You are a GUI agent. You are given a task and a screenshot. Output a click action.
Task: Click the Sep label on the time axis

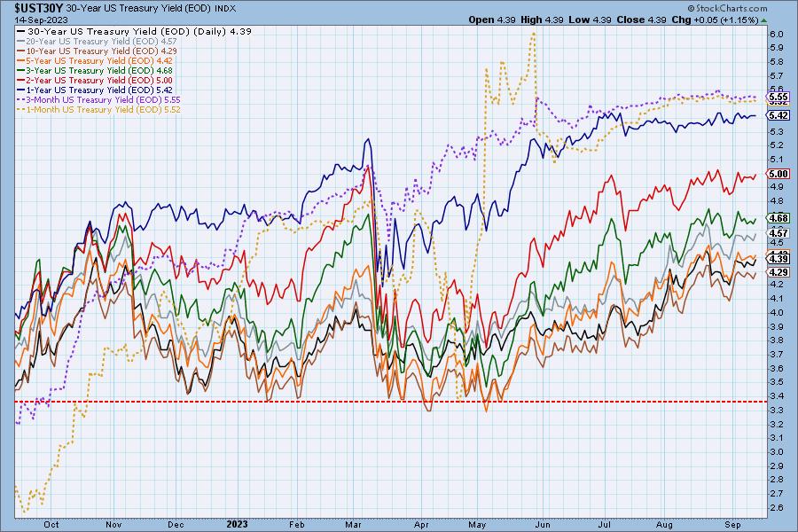(x=732, y=524)
